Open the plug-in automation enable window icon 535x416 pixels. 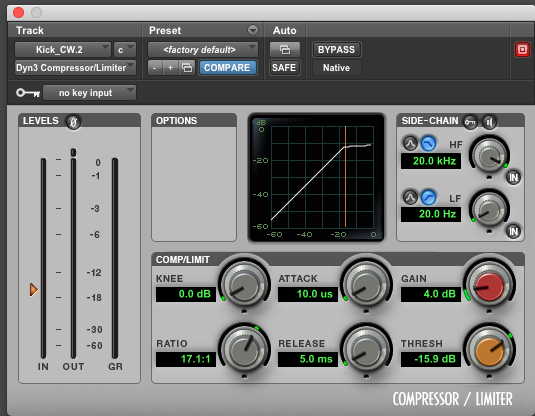coord(285,50)
